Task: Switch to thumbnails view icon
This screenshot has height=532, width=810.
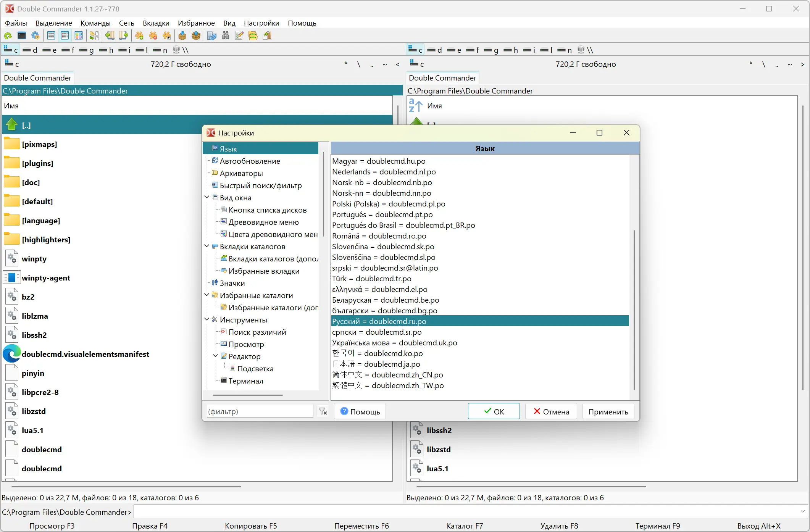Action: (x=79, y=36)
